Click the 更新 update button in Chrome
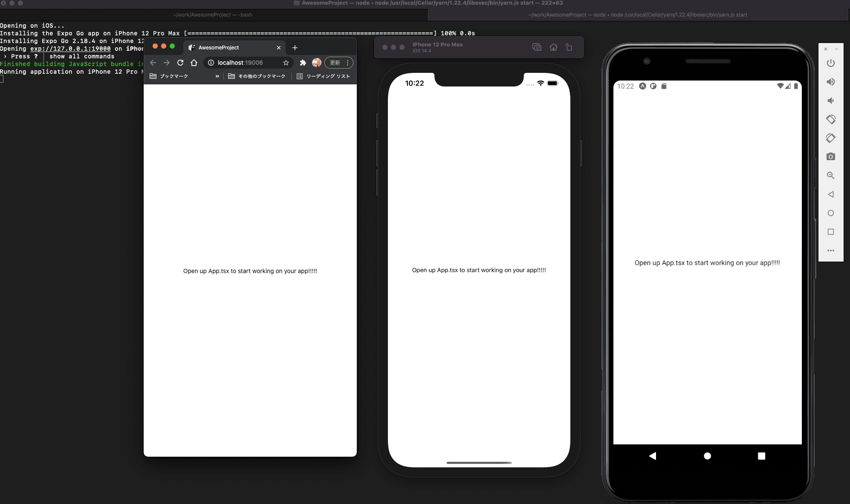The image size is (850, 504). (x=335, y=63)
